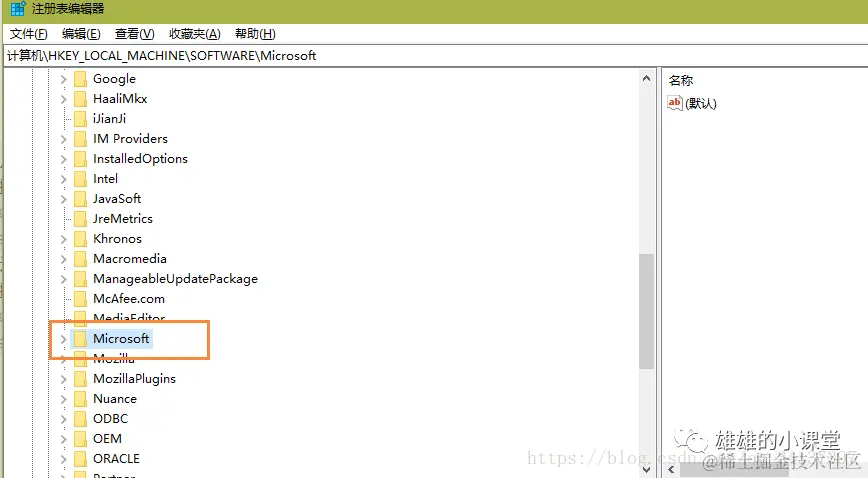Click the Registry Editor title bar icon
This screenshot has width=868, height=478.
(x=18, y=9)
